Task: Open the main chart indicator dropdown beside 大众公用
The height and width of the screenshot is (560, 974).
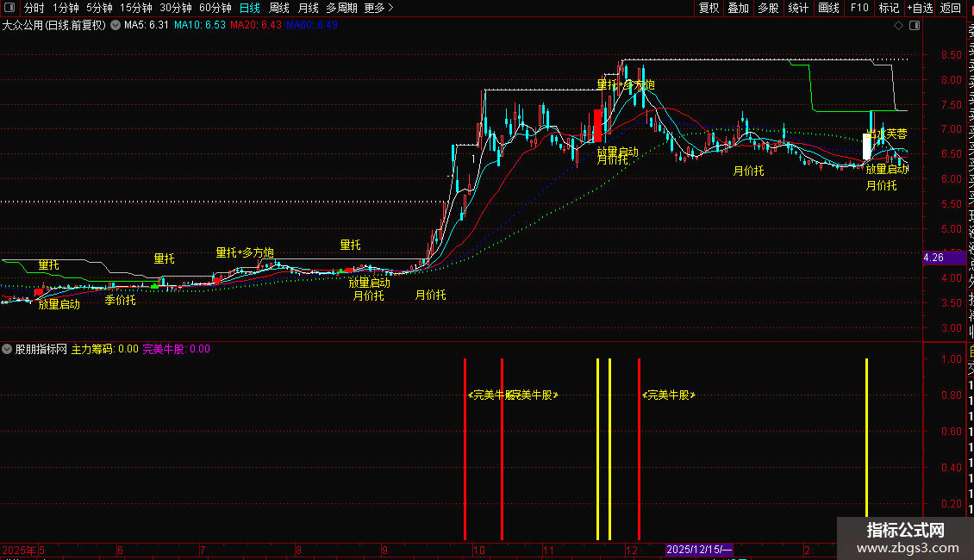Action: pyautogui.click(x=116, y=26)
